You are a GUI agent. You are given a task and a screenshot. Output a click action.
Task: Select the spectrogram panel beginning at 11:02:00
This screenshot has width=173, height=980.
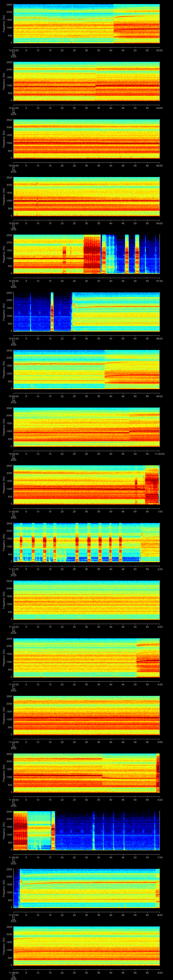86,600
